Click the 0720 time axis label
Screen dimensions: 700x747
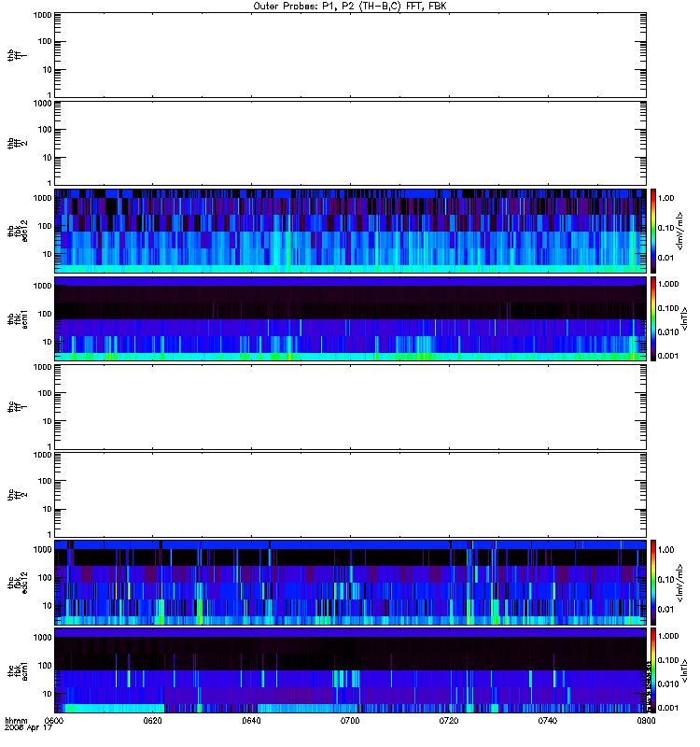(449, 721)
